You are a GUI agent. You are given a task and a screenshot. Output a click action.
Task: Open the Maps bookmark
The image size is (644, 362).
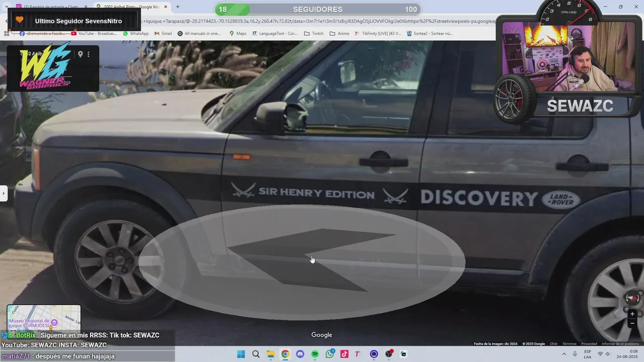pyautogui.click(x=237, y=33)
